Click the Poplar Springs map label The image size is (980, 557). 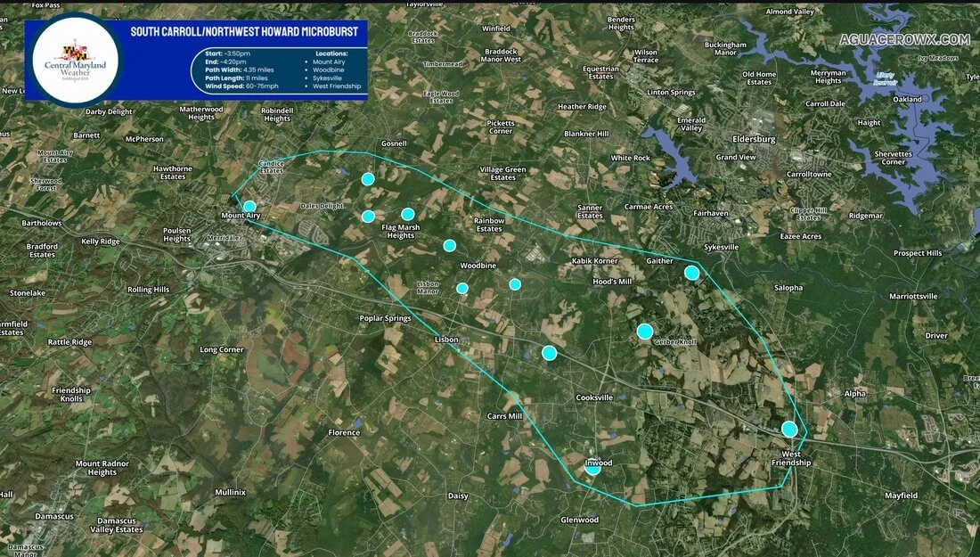pos(385,318)
